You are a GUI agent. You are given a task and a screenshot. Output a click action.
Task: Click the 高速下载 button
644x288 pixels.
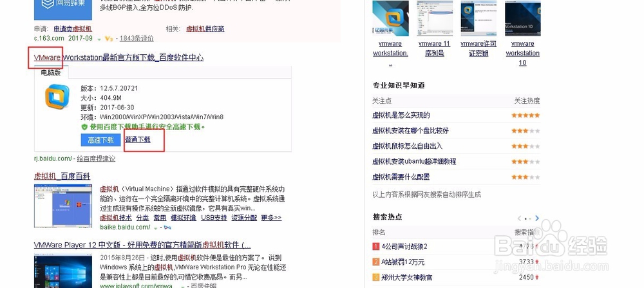100,140
